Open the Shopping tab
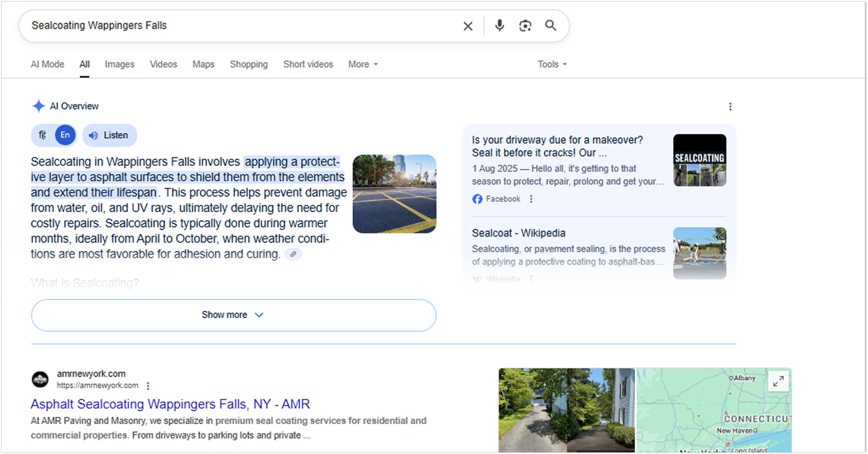This screenshot has height=454, width=868. tap(249, 64)
